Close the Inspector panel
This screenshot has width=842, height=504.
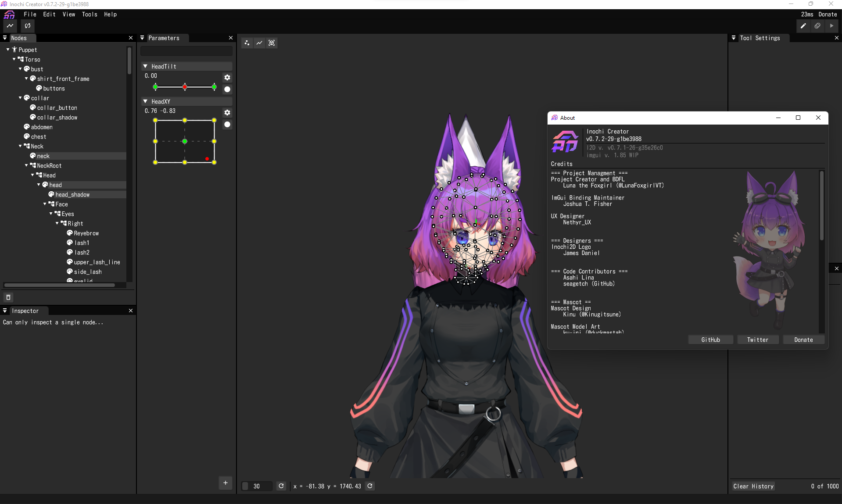tap(131, 311)
